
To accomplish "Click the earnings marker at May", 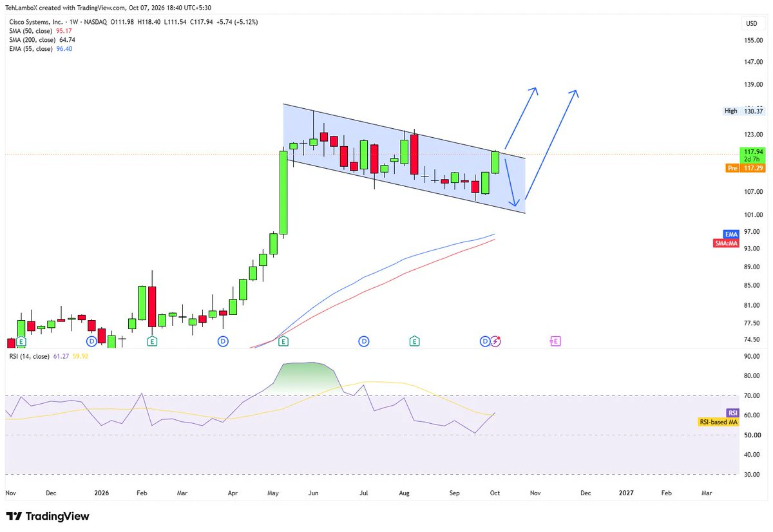I will point(283,341).
